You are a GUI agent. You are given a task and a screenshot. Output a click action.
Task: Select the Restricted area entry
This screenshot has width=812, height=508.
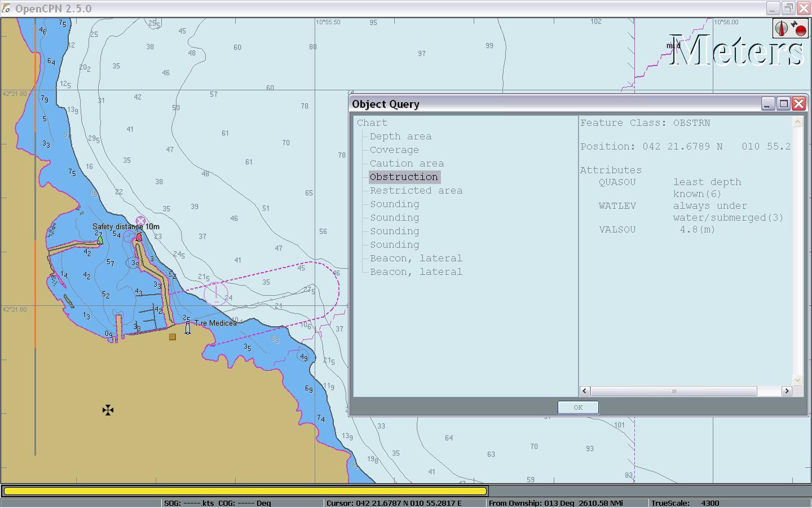tap(416, 191)
